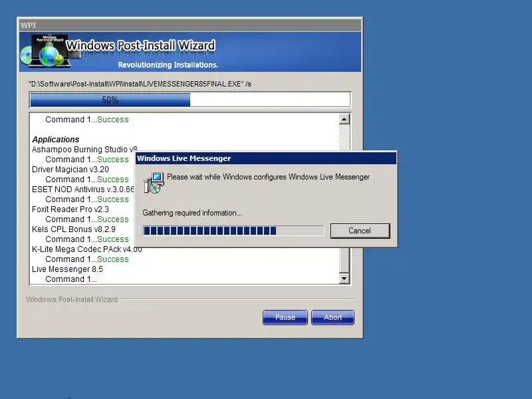The image size is (532, 399).
Task: Select 'Live Messenger 8.5' log entry
Action: (x=67, y=269)
